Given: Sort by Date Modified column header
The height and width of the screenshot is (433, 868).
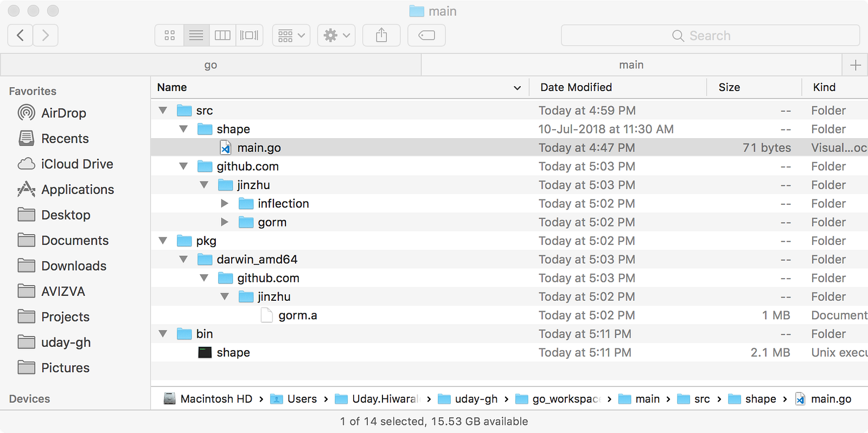Looking at the screenshot, I should [618, 87].
